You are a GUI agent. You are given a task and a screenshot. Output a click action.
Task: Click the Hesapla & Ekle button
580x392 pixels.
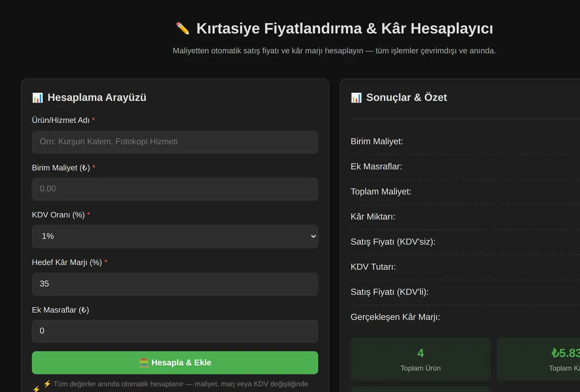tap(175, 363)
